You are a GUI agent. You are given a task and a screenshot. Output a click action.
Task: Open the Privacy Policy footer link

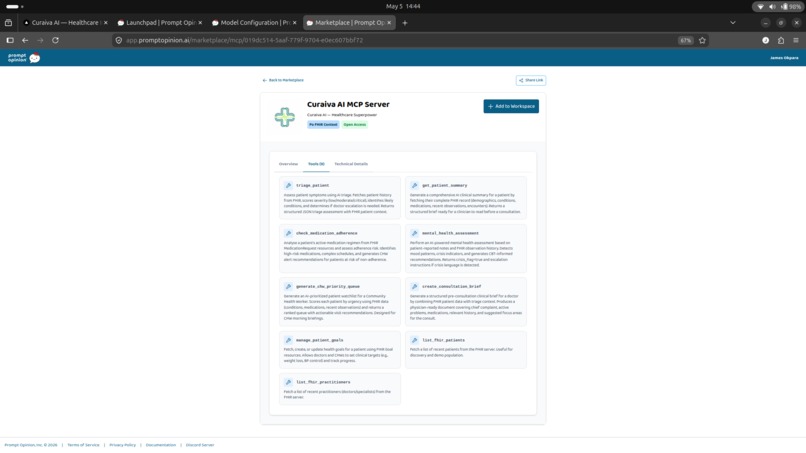coord(122,445)
